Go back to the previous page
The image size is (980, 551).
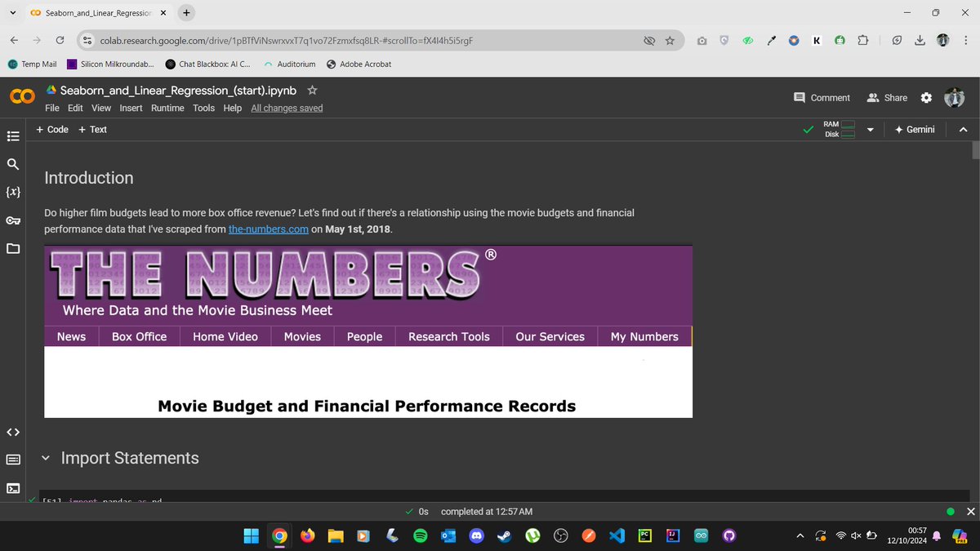point(14,40)
